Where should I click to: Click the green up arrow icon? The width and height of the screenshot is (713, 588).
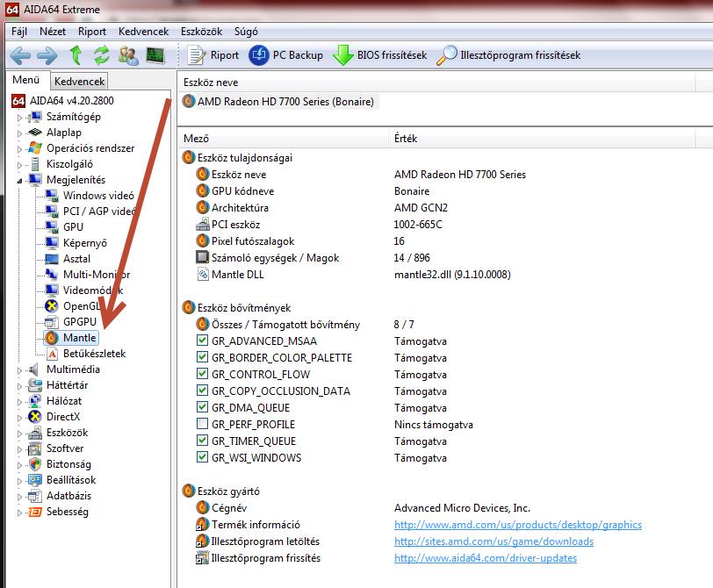[76, 55]
